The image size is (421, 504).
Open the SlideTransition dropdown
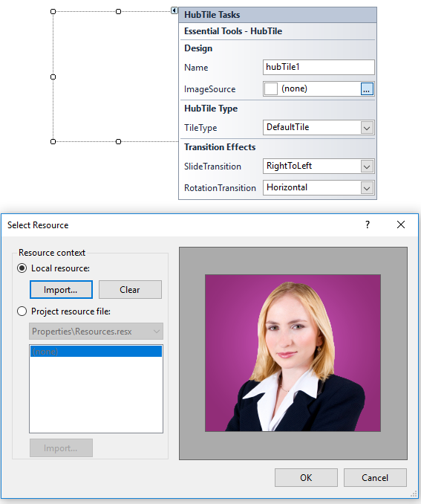click(x=367, y=167)
